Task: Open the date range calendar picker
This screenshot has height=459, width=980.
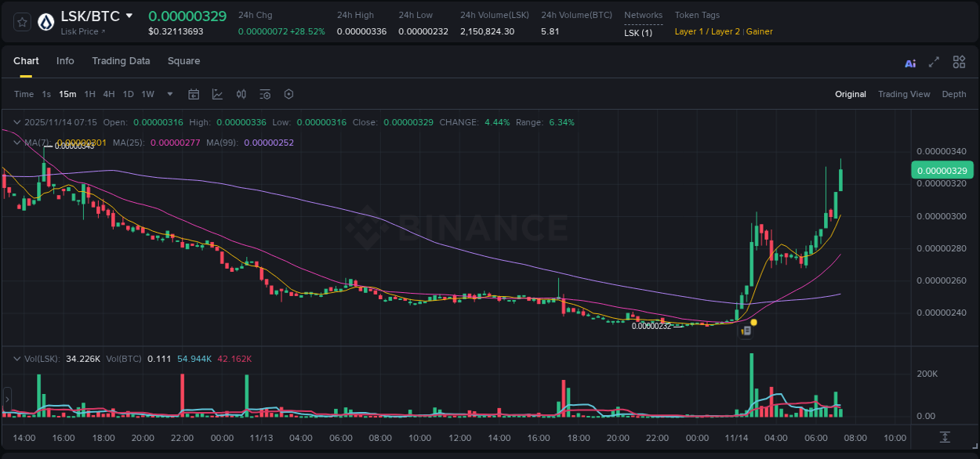Action: click(194, 94)
